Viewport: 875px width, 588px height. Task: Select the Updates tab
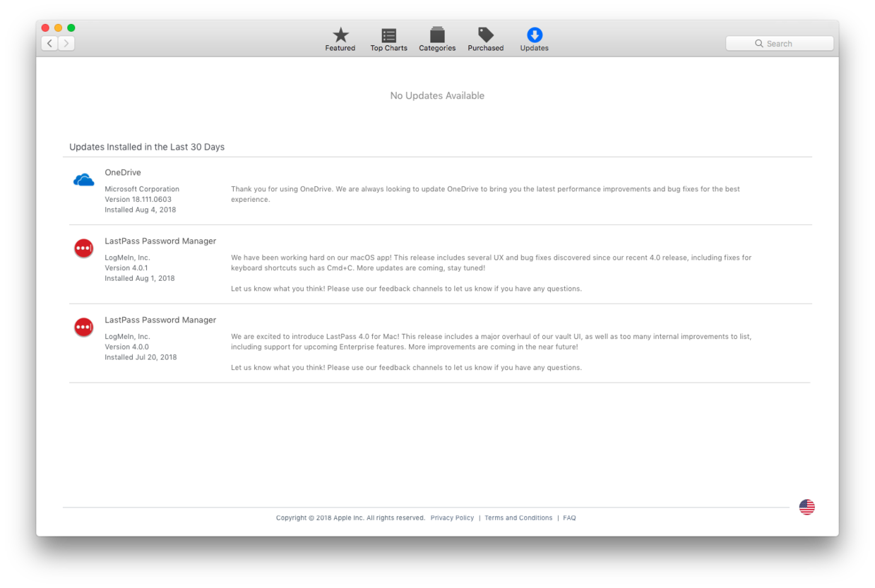click(535, 40)
